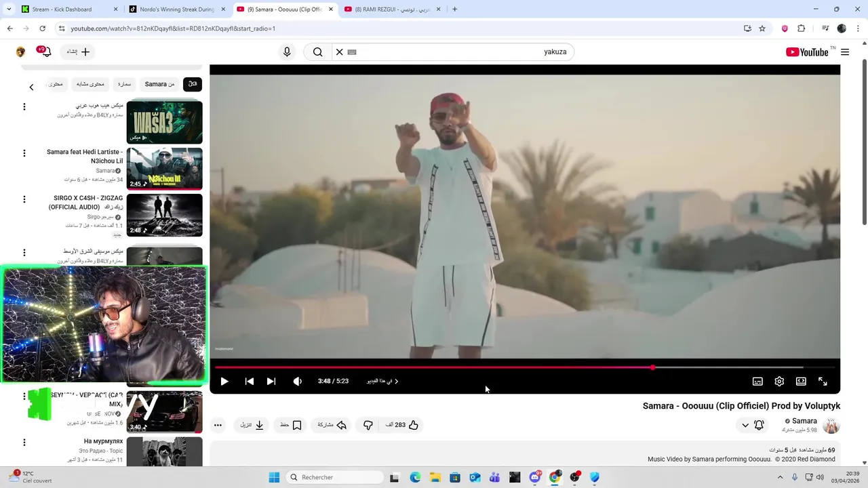Screen dimensions: 868x488
Task: Click the progress bar scrubber dot
Action: (x=652, y=367)
